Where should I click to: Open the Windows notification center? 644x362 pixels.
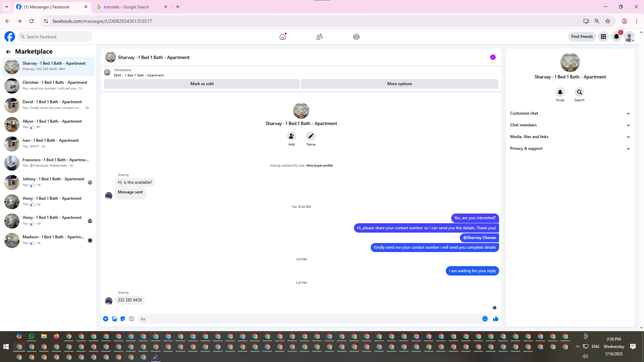point(633,347)
